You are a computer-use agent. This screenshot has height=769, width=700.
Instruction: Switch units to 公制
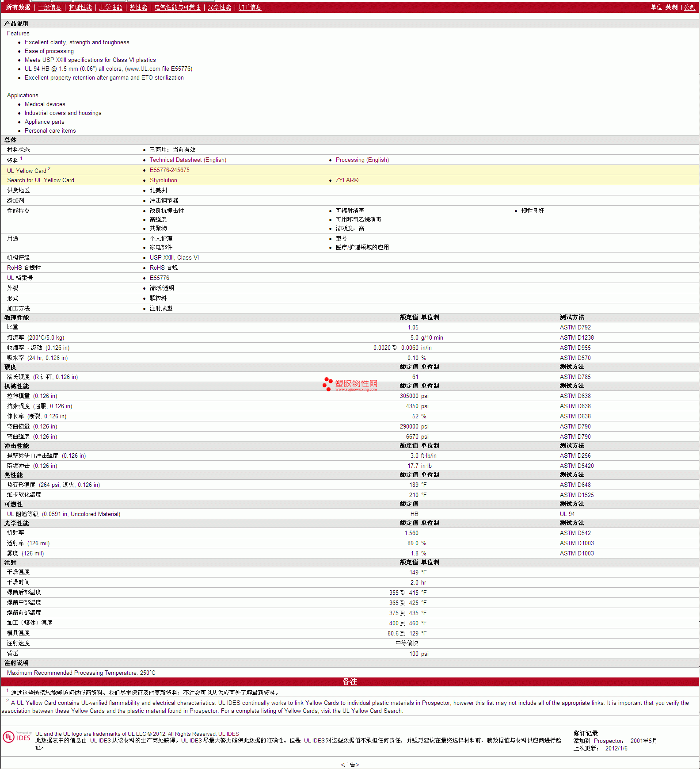[x=689, y=8]
